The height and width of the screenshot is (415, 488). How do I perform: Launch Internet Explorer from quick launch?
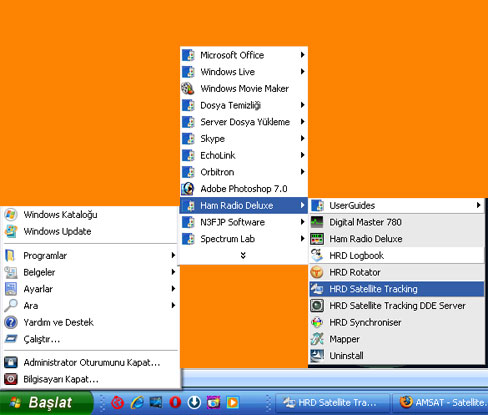[x=137, y=403]
